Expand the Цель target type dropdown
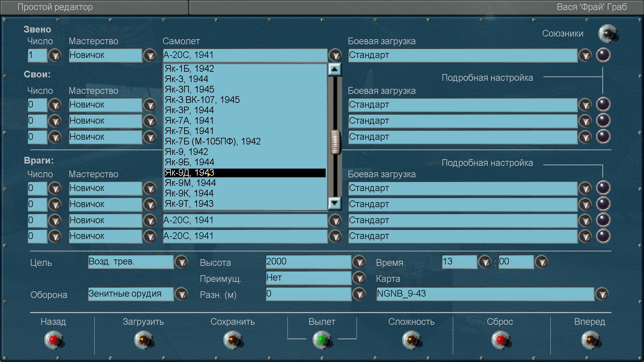The image size is (644, 362). [x=181, y=262]
